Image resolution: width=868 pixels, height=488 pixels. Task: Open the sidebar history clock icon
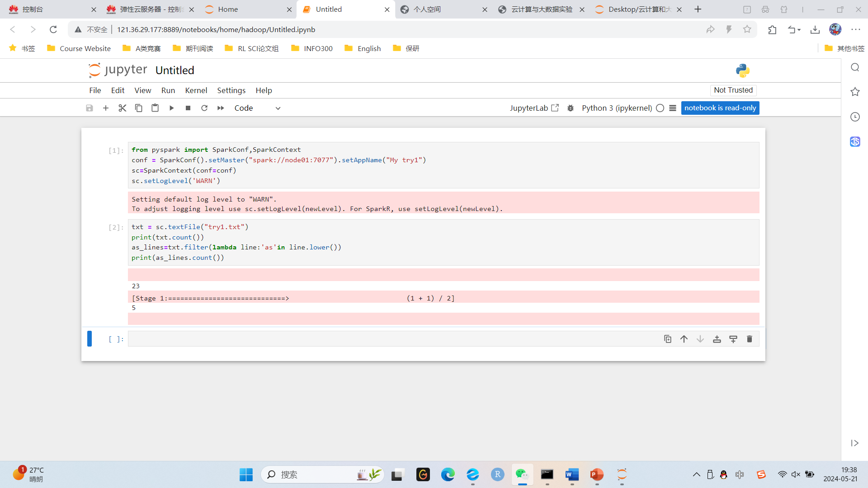(855, 117)
